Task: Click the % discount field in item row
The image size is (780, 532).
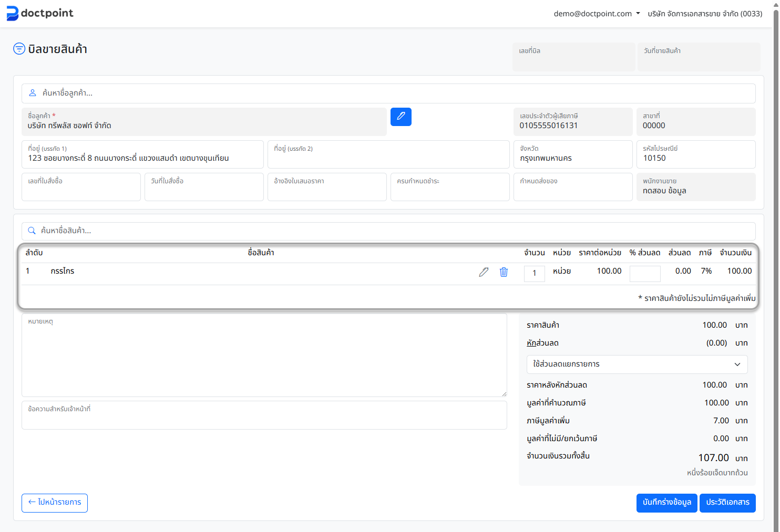Action: (x=644, y=273)
